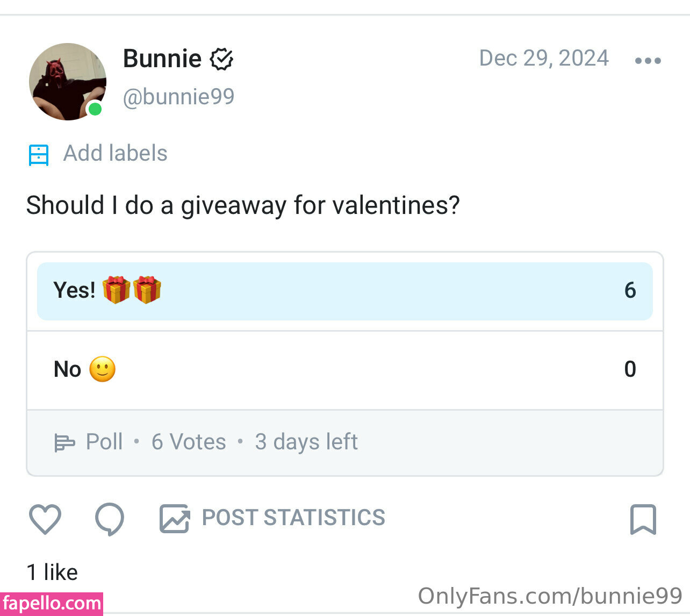Click the @bunnie99 username handle
Screen dimensions: 690x616
click(178, 97)
